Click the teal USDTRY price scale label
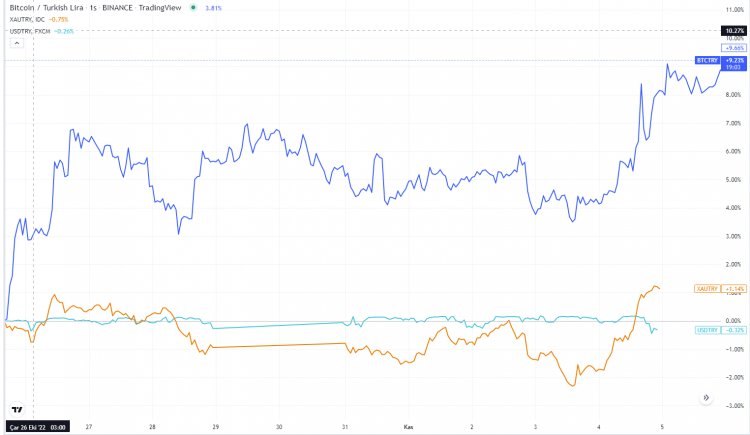The image size is (750, 435). [706, 330]
